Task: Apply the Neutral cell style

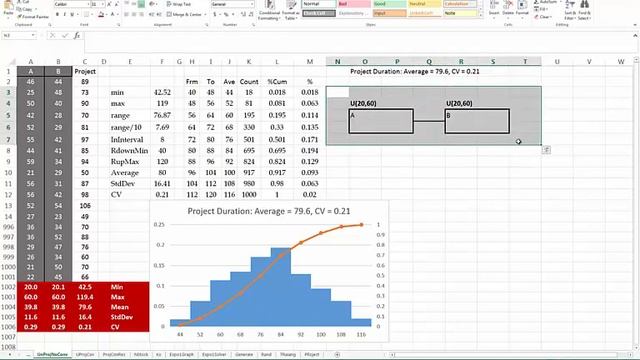Action: (424, 4)
